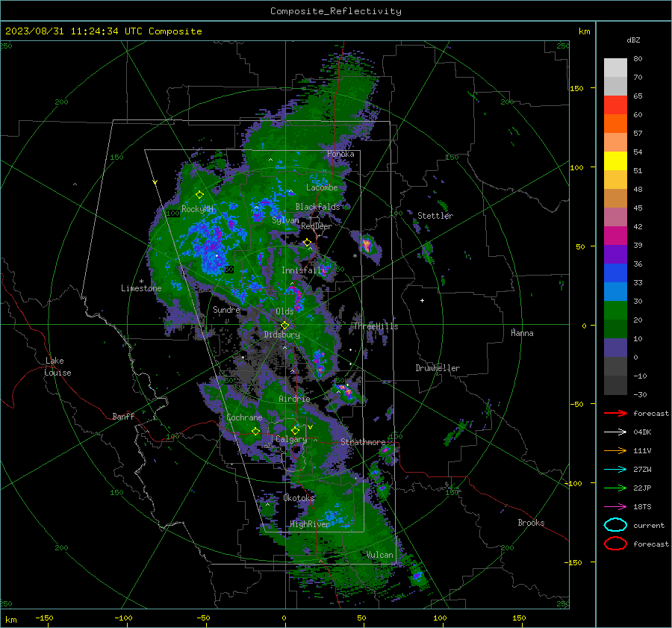Click the yellow diamond marker above Calgary

[295, 430]
